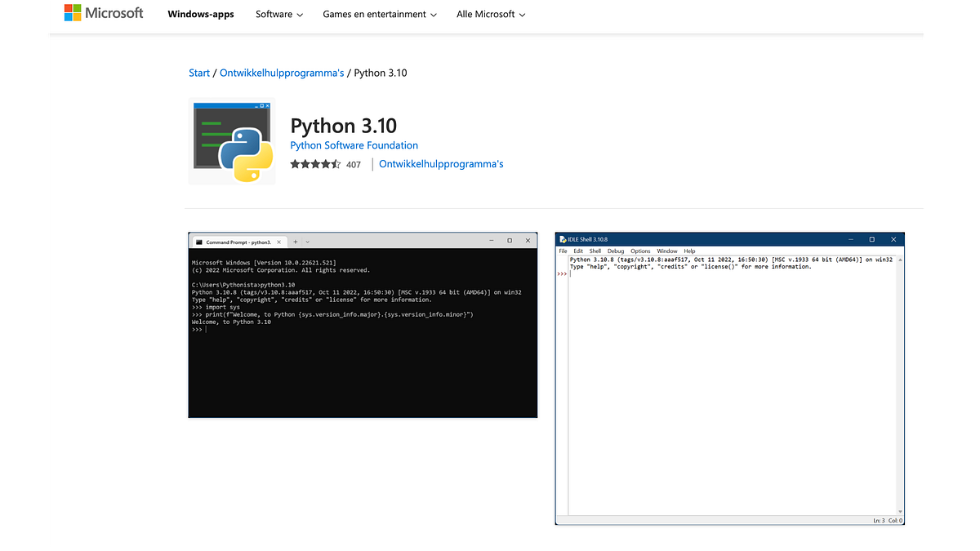Click the Python 3.10 app thumbnail

pyautogui.click(x=231, y=140)
